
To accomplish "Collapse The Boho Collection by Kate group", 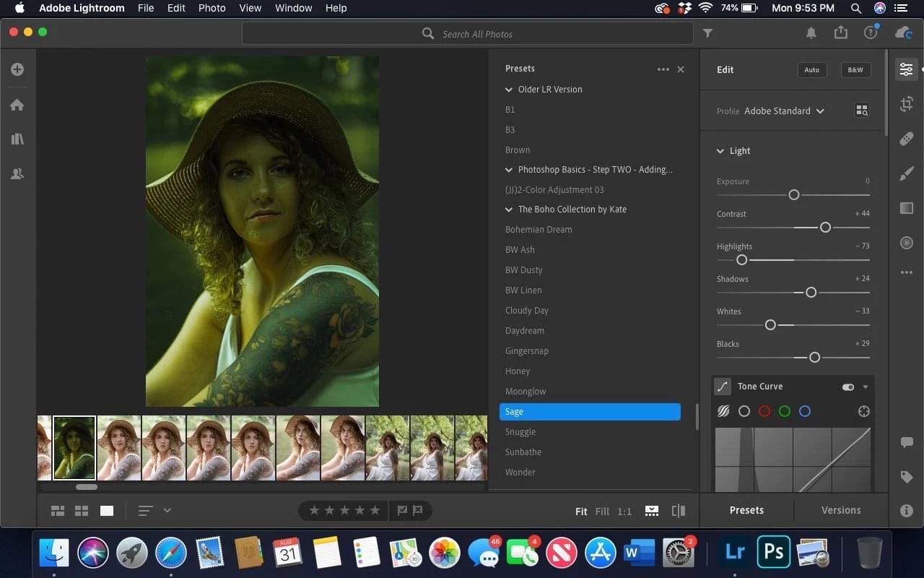I will coord(509,210).
